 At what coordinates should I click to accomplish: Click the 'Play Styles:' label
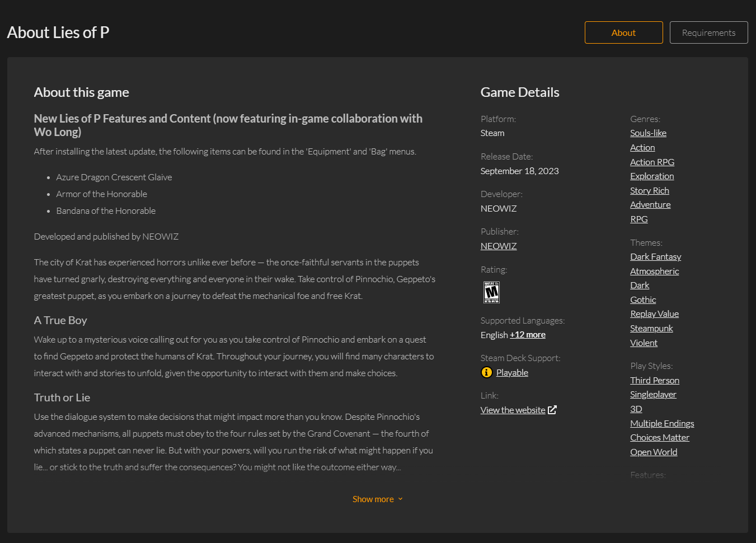(651, 366)
